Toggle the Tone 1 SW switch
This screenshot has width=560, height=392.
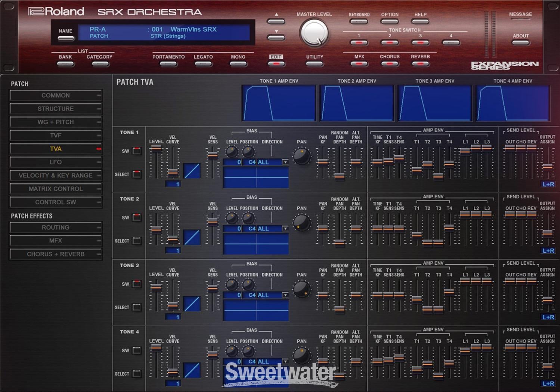(137, 151)
